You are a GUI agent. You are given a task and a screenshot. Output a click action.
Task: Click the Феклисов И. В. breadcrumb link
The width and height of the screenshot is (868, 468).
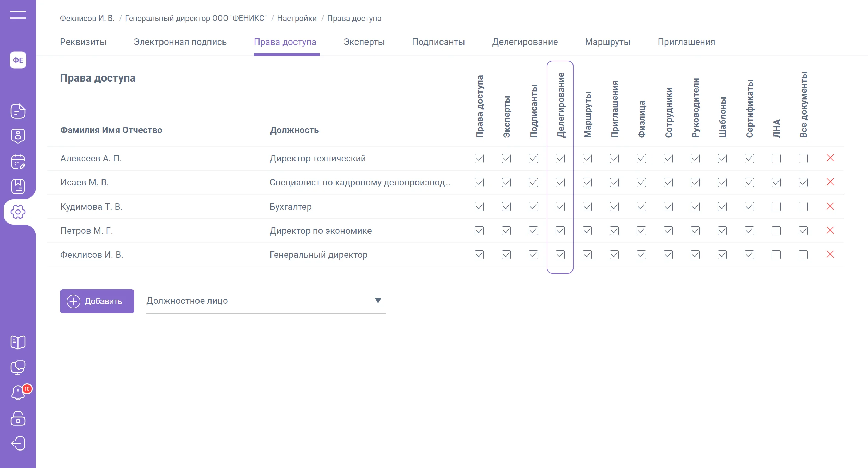pyautogui.click(x=87, y=18)
